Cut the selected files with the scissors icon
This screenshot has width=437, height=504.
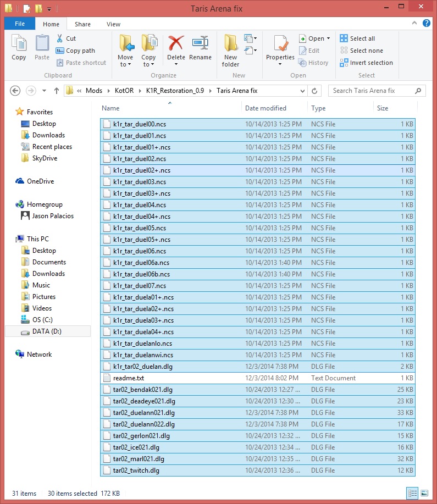tap(59, 38)
